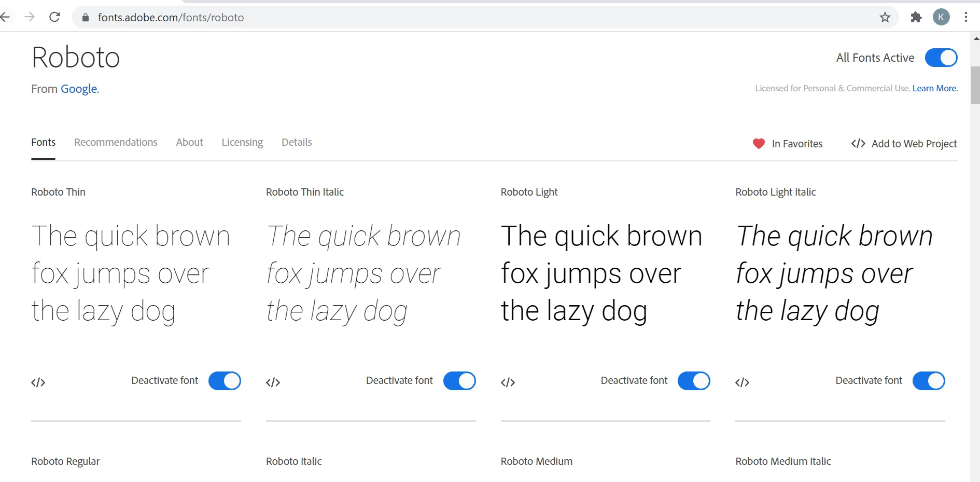
Task: Deactivate the Roboto Thin font toggle
Action: (x=225, y=381)
